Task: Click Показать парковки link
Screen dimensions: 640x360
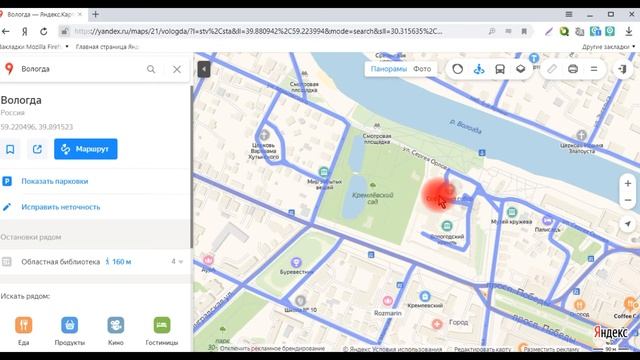Action: tap(55, 181)
